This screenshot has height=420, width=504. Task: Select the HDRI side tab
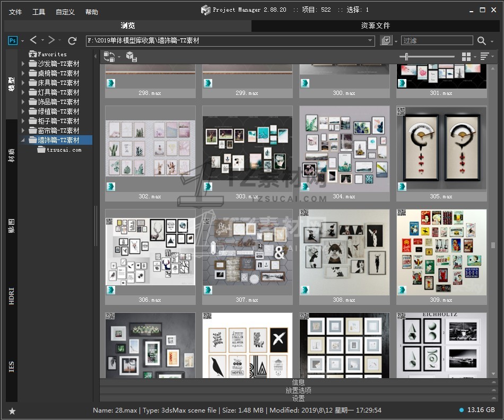click(12, 295)
